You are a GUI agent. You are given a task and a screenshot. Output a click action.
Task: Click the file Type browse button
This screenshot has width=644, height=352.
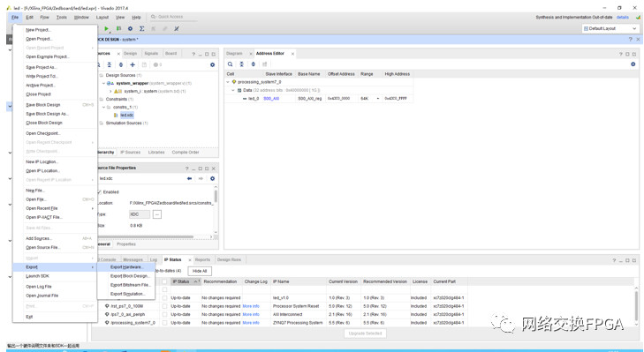click(x=157, y=214)
